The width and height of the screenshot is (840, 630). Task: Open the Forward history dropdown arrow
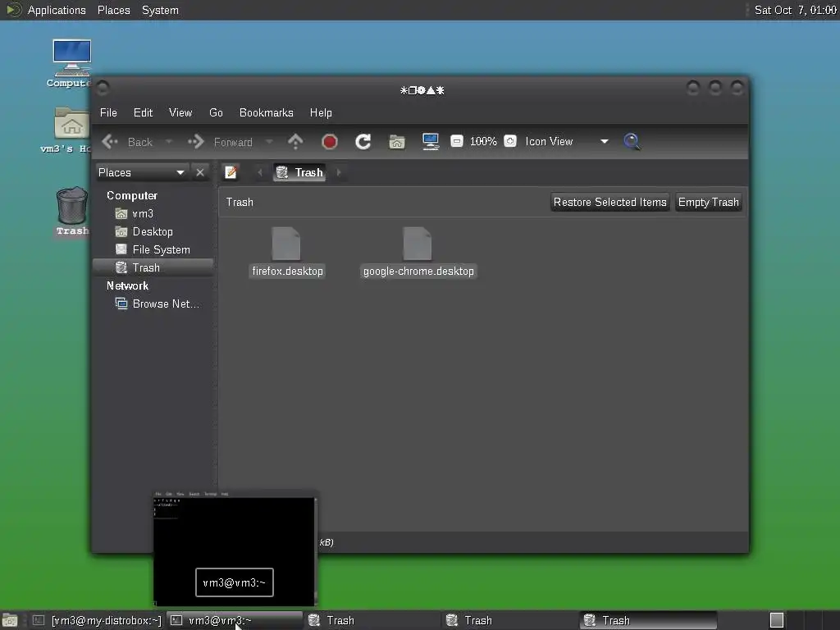click(269, 141)
